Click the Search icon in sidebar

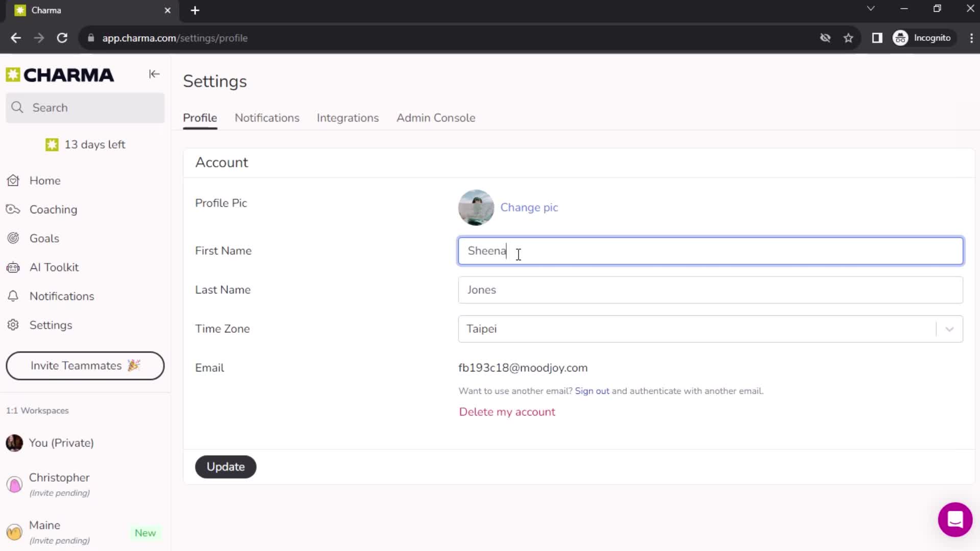coord(17,107)
